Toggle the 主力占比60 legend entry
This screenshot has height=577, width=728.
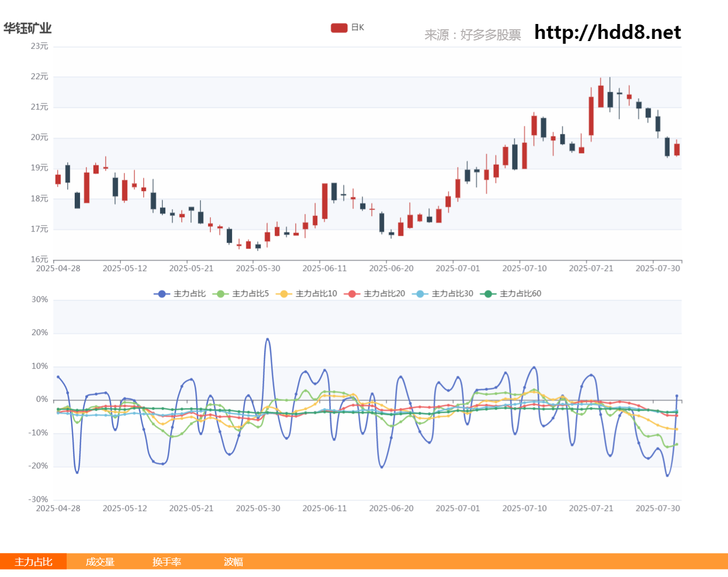(510, 294)
